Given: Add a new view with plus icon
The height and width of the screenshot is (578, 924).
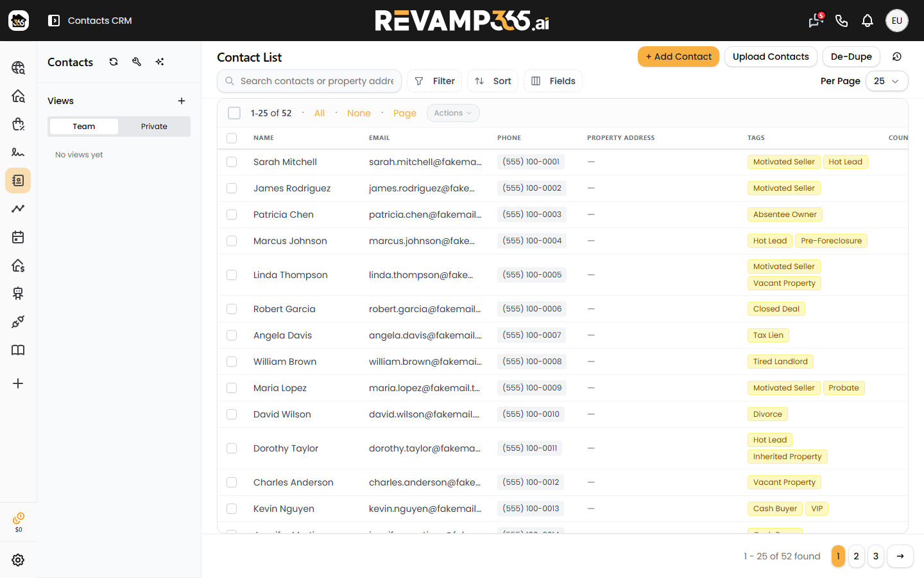Looking at the screenshot, I should point(182,101).
